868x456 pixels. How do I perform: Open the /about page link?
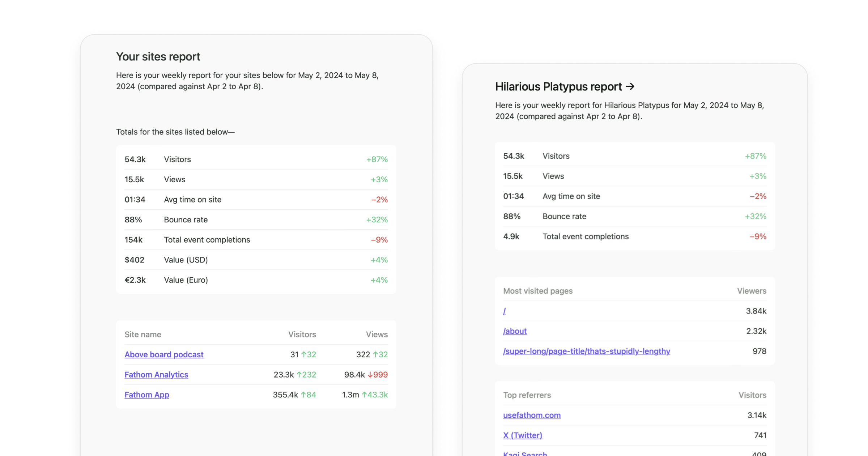coord(515,331)
